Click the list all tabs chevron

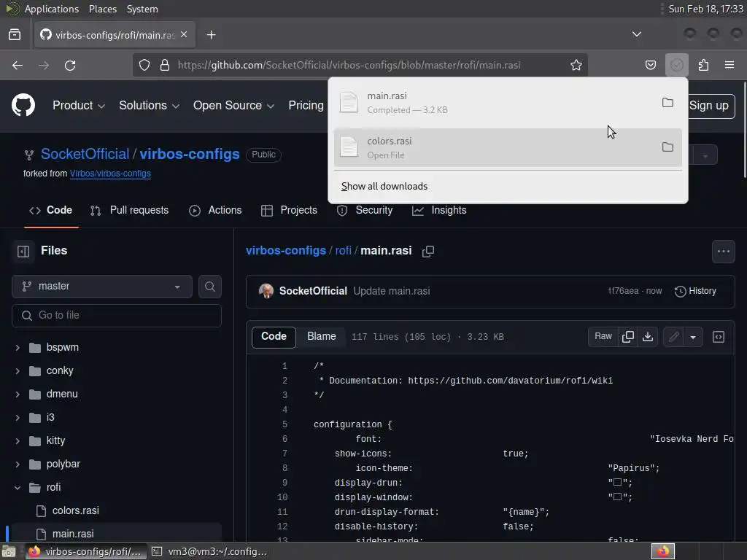pos(636,34)
